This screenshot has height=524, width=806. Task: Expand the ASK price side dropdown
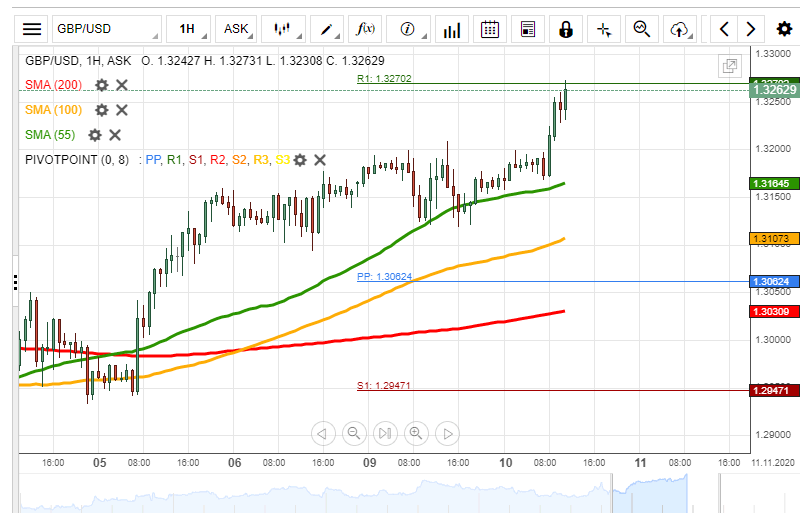241,29
